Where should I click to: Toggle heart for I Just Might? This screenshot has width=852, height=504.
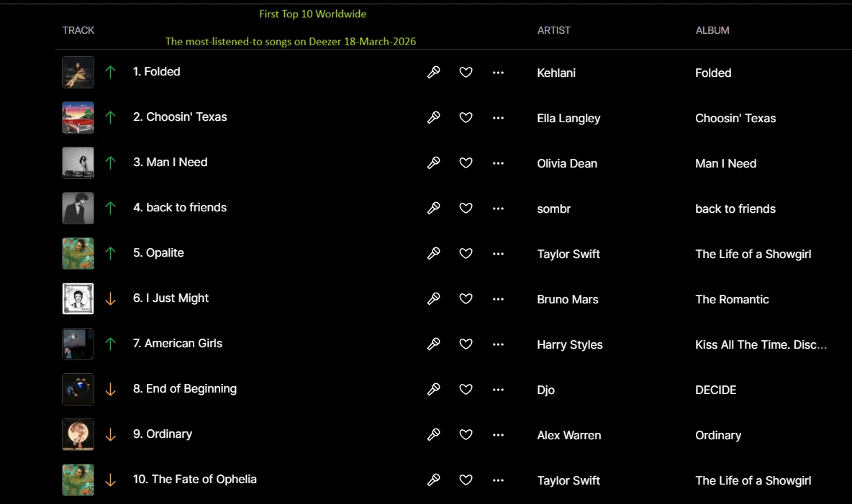coord(466,298)
